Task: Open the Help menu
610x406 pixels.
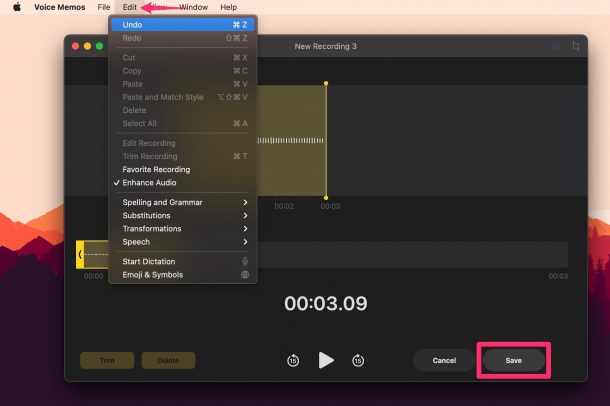Action: 228,7
